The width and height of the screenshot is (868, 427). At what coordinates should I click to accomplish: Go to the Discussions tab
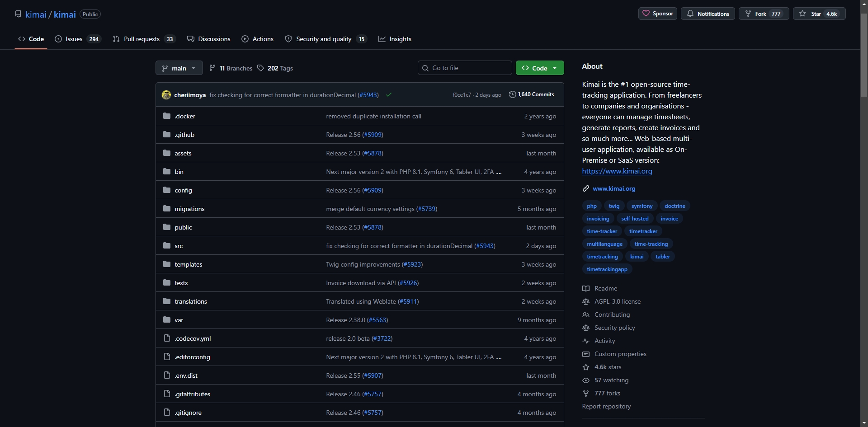[208, 39]
